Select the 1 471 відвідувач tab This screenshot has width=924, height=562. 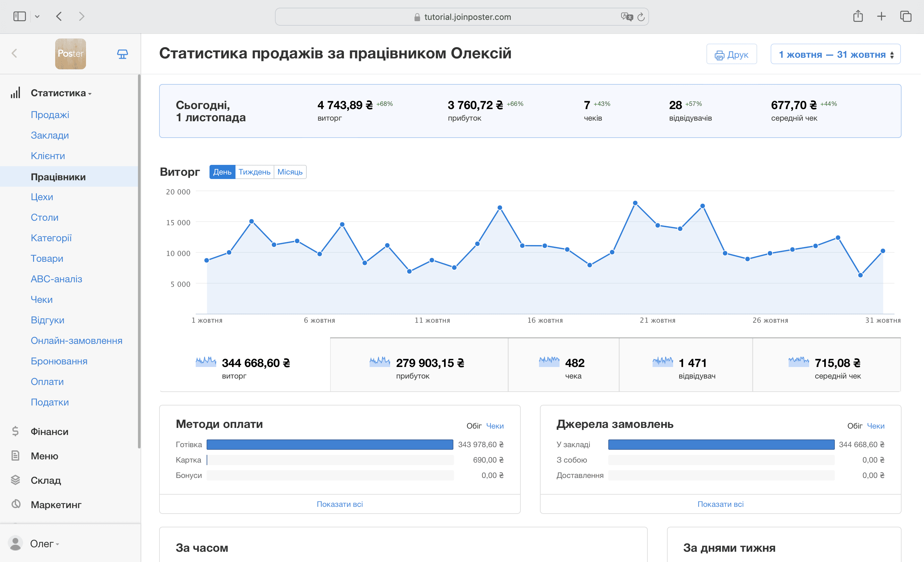(686, 365)
